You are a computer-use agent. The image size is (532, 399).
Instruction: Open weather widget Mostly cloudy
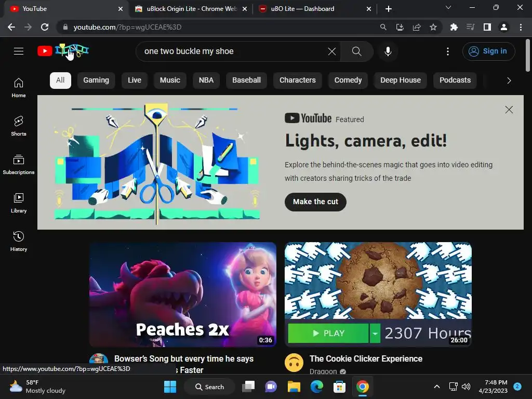37,387
